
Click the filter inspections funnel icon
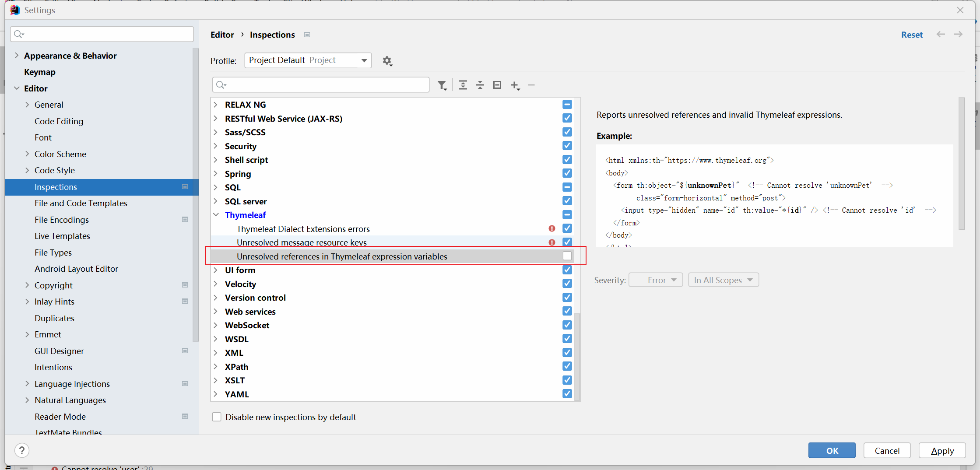coord(442,85)
